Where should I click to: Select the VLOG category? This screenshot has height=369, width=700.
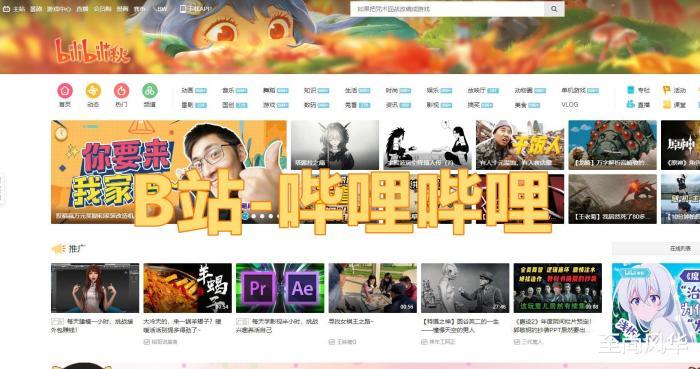(x=570, y=105)
